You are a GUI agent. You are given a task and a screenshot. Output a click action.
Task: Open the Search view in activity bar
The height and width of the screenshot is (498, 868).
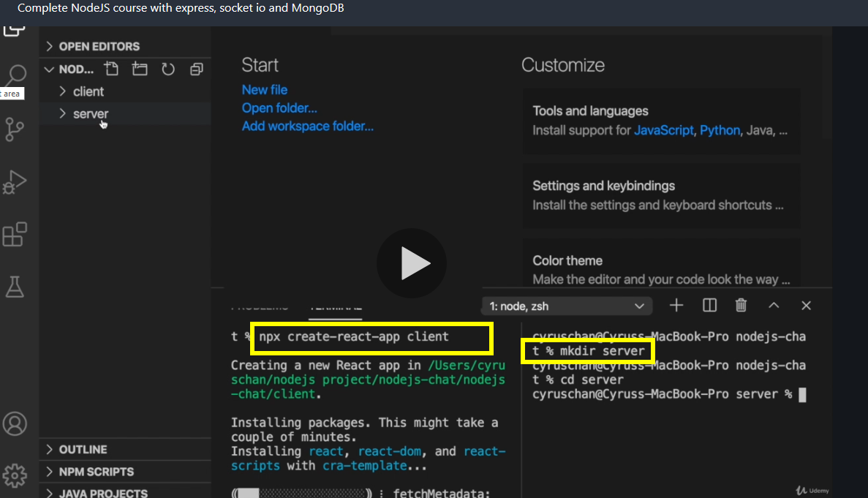pyautogui.click(x=15, y=75)
